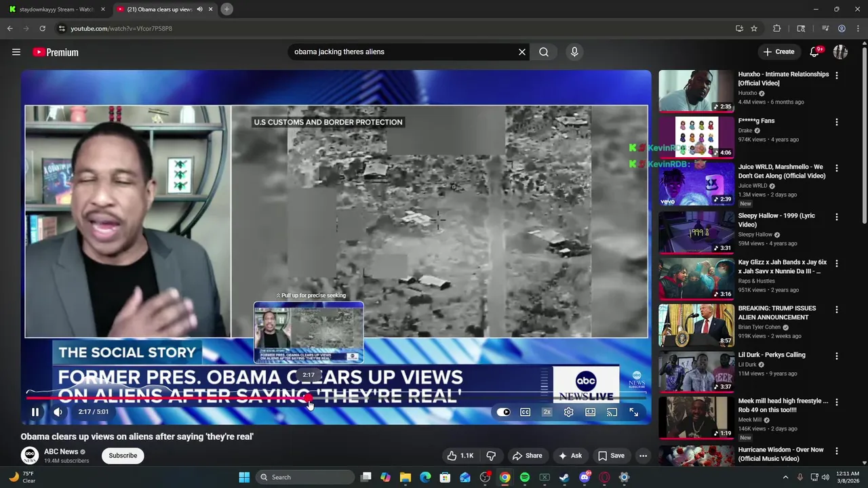
Task: Save the video to playlist
Action: click(611, 455)
